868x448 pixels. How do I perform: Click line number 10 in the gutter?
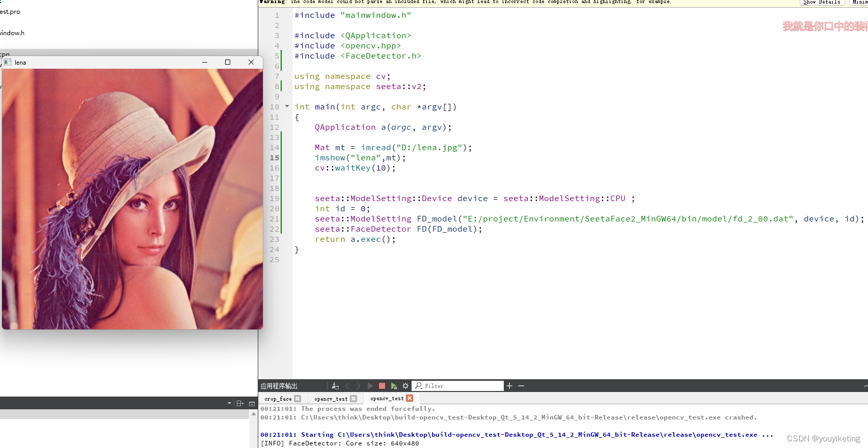(275, 107)
